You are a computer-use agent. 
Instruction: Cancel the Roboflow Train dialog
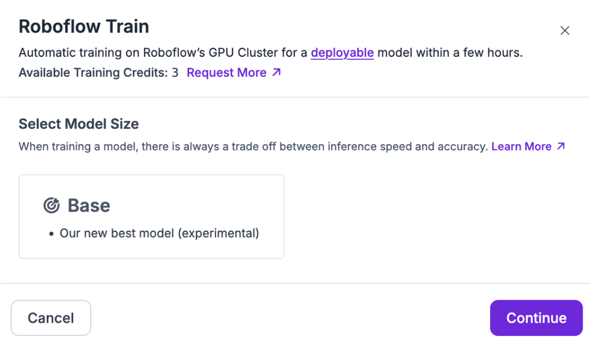[x=51, y=318]
